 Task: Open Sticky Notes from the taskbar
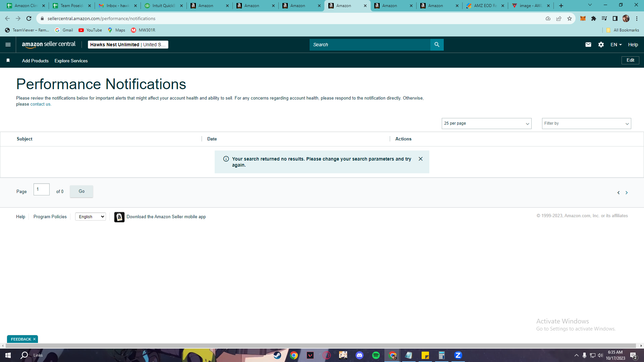(425, 355)
